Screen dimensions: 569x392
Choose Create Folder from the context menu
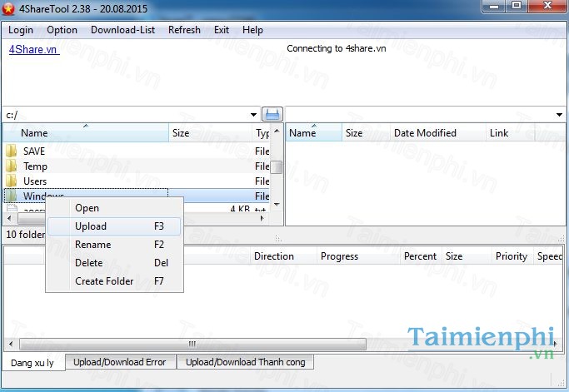click(x=114, y=281)
